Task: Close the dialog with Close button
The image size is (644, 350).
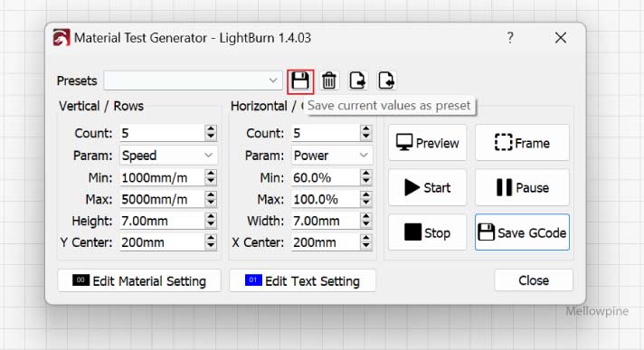Action: point(534,280)
